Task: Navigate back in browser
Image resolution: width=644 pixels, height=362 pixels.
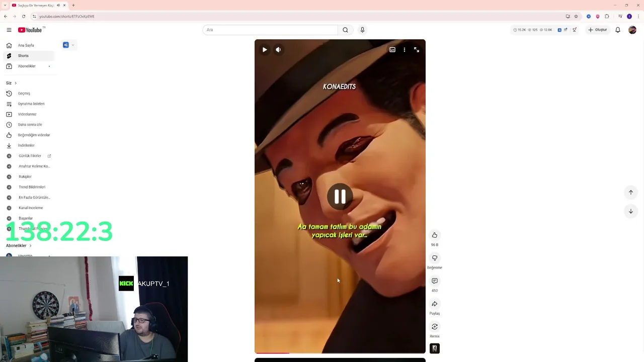Action: coord(6,16)
